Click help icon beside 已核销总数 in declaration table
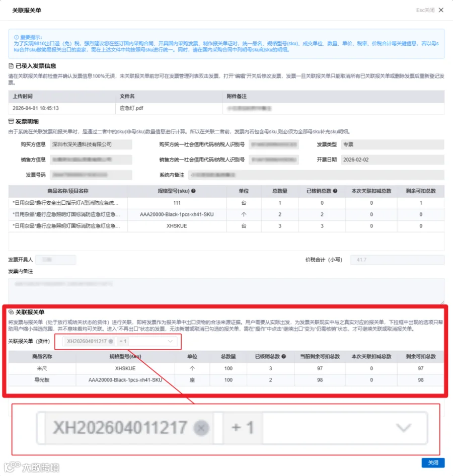This screenshot has width=453, height=476. coord(283,356)
